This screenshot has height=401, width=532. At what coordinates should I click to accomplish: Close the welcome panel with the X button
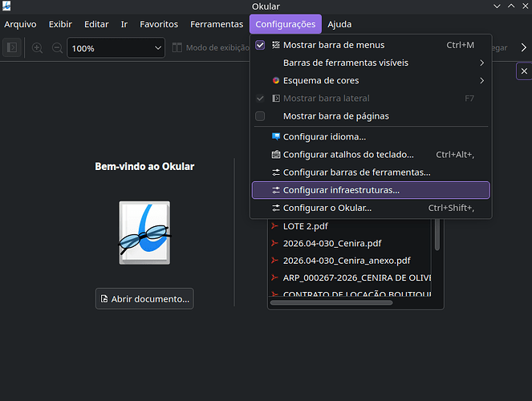524,71
